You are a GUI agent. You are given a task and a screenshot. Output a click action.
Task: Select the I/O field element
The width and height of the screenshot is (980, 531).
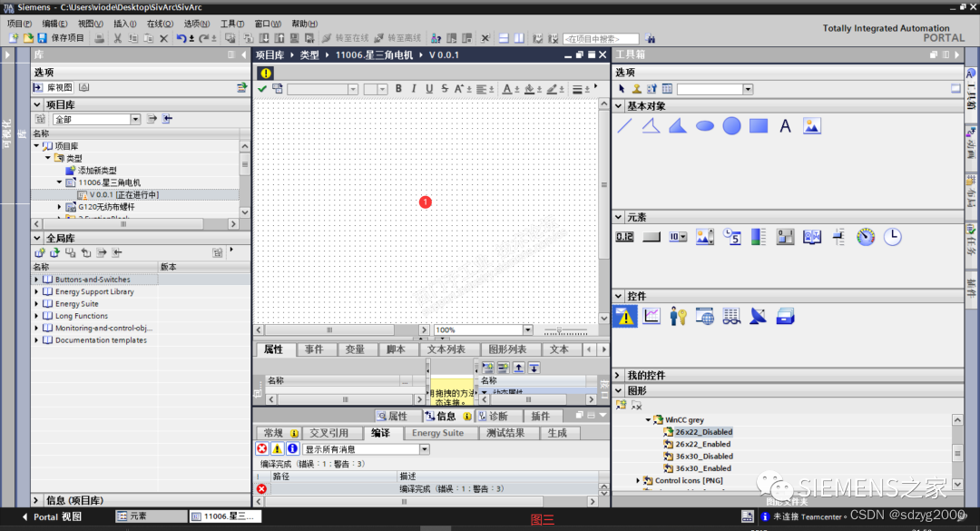[624, 236]
